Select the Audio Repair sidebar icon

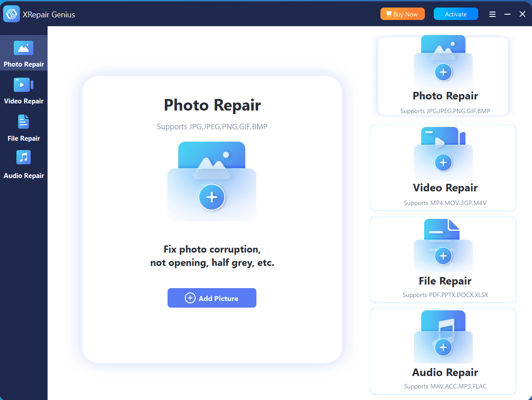click(x=24, y=157)
